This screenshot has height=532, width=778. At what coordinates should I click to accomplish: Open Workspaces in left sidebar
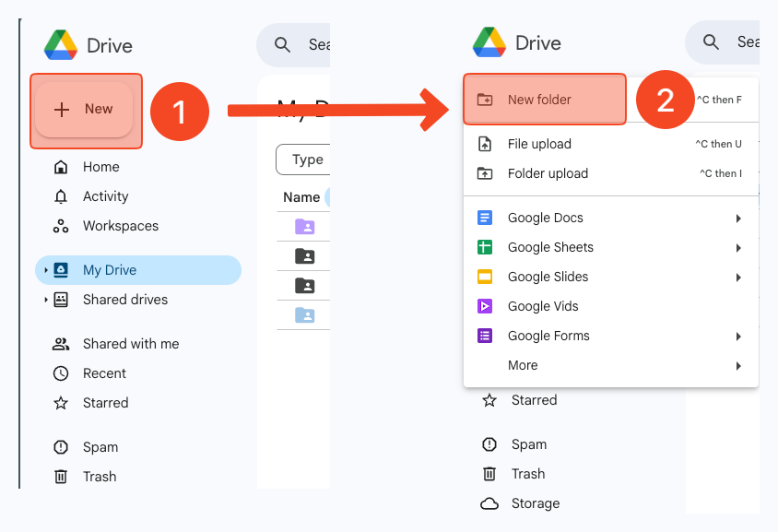pos(106,226)
